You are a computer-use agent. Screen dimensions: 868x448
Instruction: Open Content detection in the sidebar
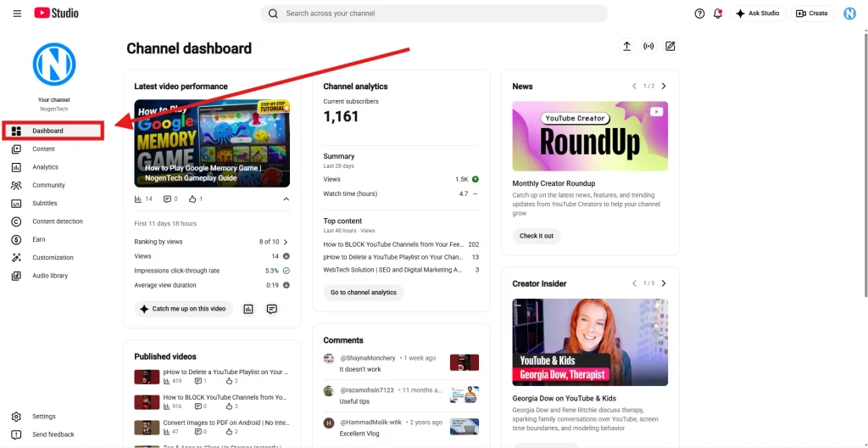(x=53, y=221)
